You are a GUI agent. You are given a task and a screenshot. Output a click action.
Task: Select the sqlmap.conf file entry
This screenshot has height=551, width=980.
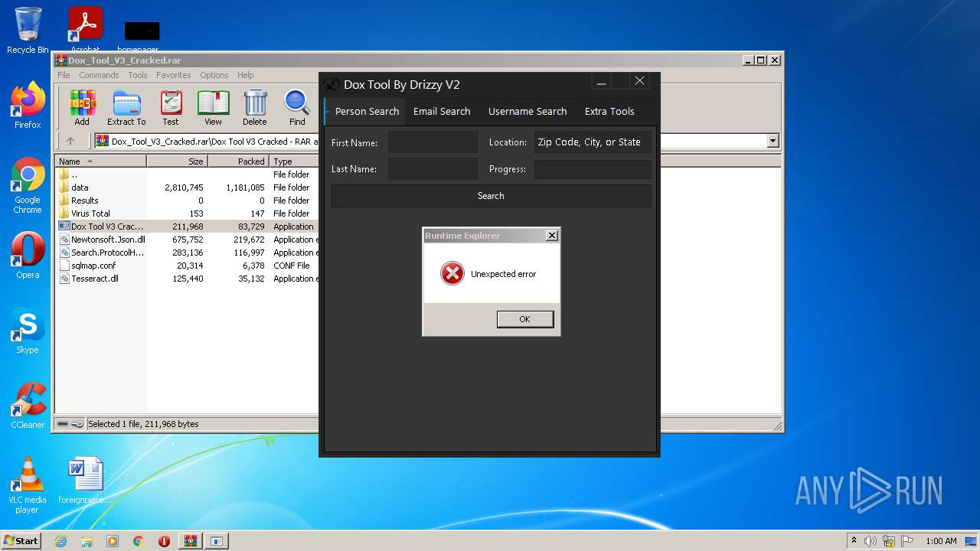tap(93, 266)
